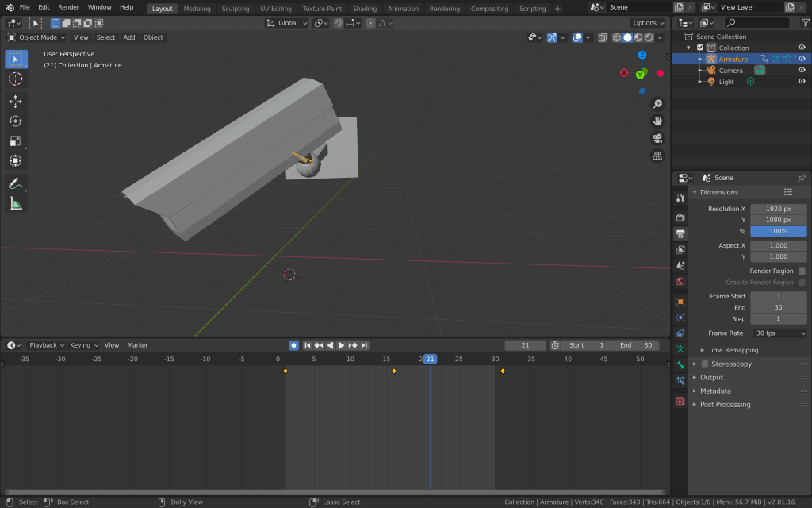Image resolution: width=812 pixels, height=508 pixels.
Task: Switch to orthographic grid view icon
Action: 657,156
